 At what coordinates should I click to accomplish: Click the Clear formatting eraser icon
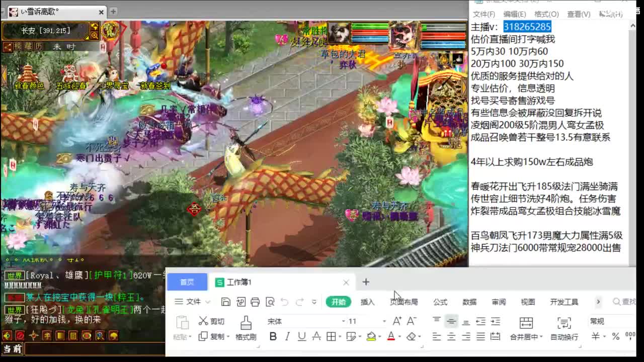[x=411, y=336]
